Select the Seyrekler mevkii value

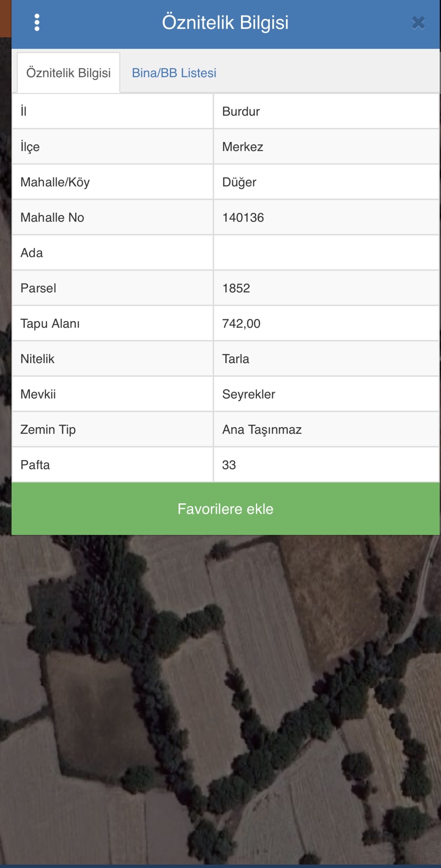pyautogui.click(x=249, y=394)
